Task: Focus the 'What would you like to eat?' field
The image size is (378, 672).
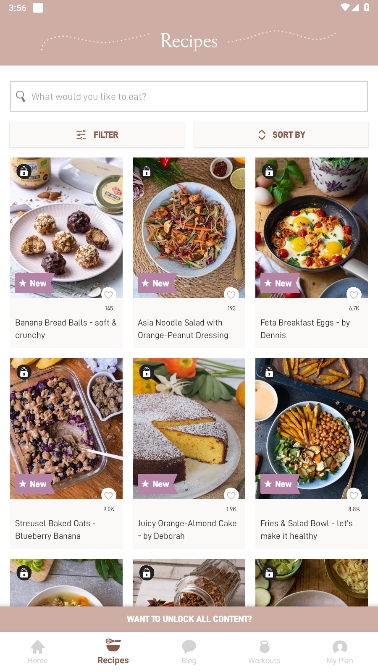Action: (x=189, y=96)
